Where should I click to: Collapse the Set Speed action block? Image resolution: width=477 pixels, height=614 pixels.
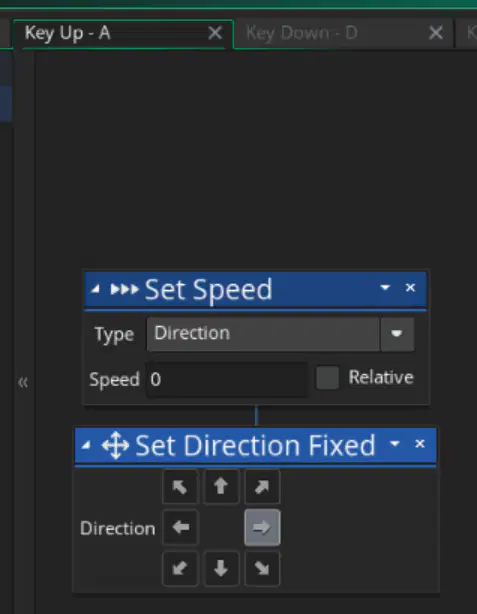tap(95, 289)
